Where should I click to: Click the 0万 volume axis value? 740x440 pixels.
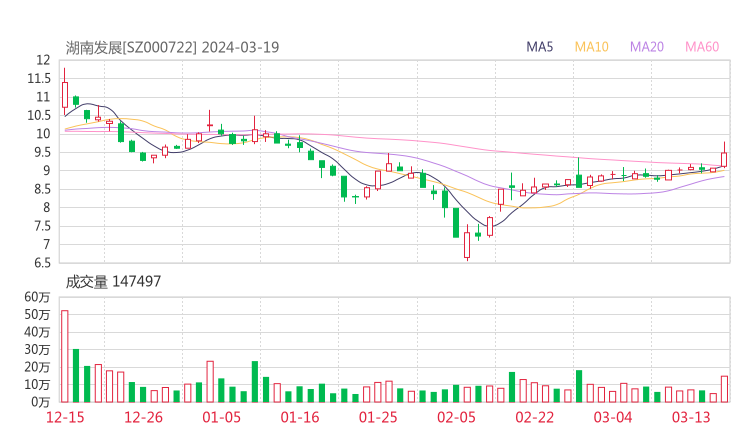coord(41,402)
